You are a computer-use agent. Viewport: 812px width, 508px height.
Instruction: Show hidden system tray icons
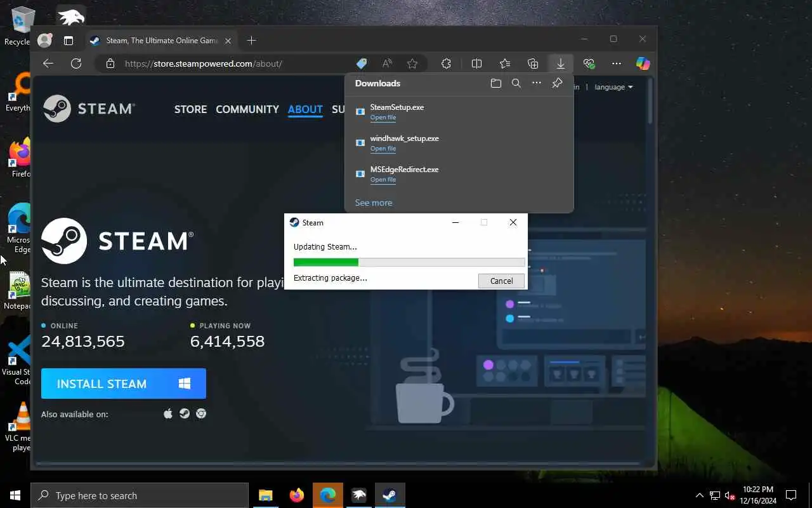point(700,495)
